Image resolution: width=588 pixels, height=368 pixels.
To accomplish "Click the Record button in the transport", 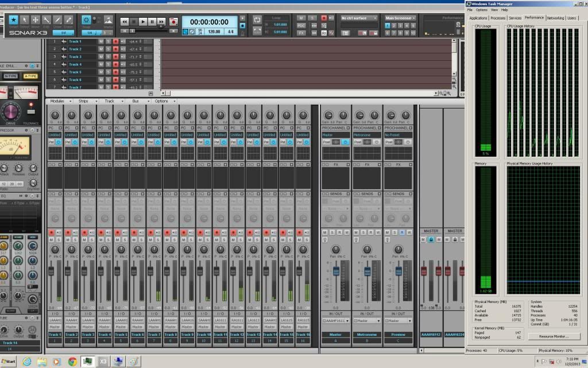I will coord(173,22).
